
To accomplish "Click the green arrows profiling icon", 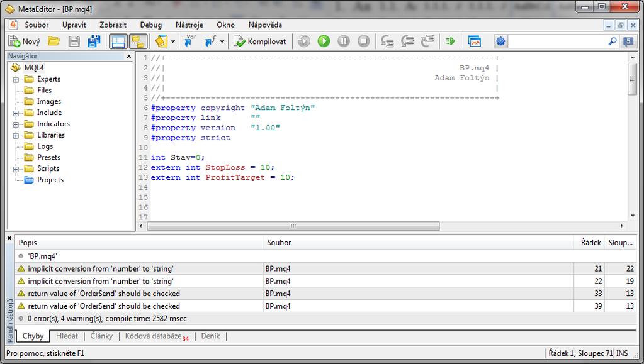I will point(451,41).
